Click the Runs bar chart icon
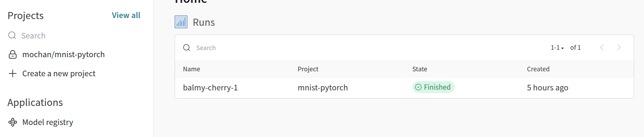 coord(181,22)
